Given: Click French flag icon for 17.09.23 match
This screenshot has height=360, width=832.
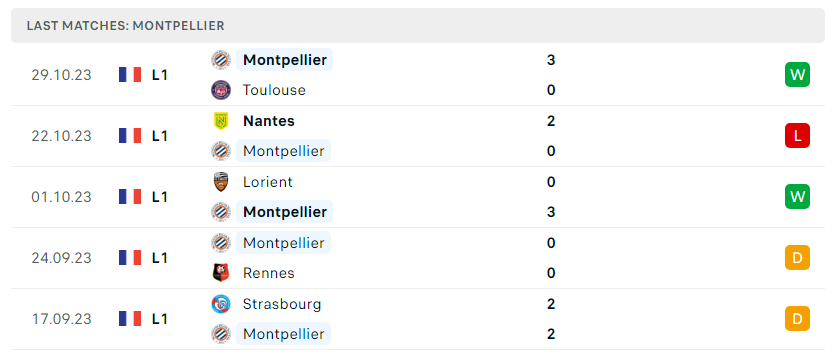Looking at the screenshot, I should click(130, 319).
